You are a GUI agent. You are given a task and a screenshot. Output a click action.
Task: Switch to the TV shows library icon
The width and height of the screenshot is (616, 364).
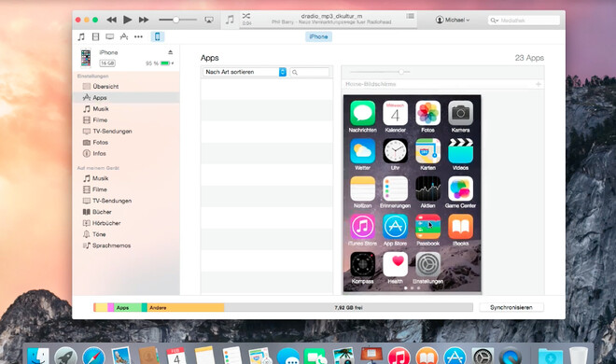pyautogui.click(x=109, y=37)
